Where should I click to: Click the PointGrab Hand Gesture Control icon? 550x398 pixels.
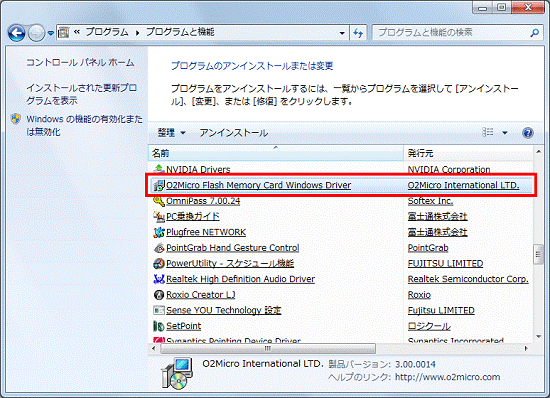click(x=159, y=248)
